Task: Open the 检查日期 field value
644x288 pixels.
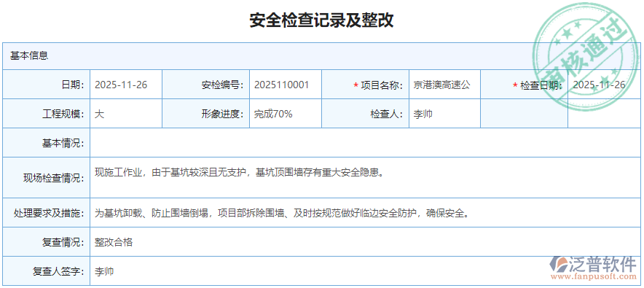Action: (604, 85)
